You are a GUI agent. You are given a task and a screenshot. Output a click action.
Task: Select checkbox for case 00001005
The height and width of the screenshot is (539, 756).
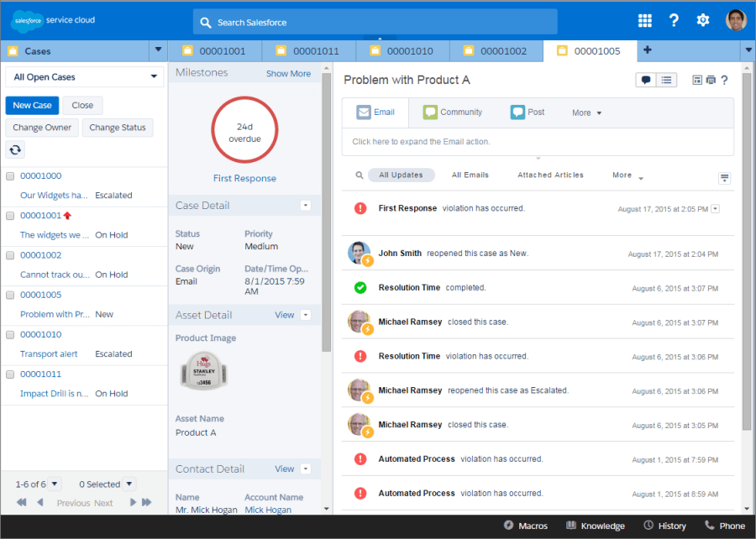(x=10, y=296)
